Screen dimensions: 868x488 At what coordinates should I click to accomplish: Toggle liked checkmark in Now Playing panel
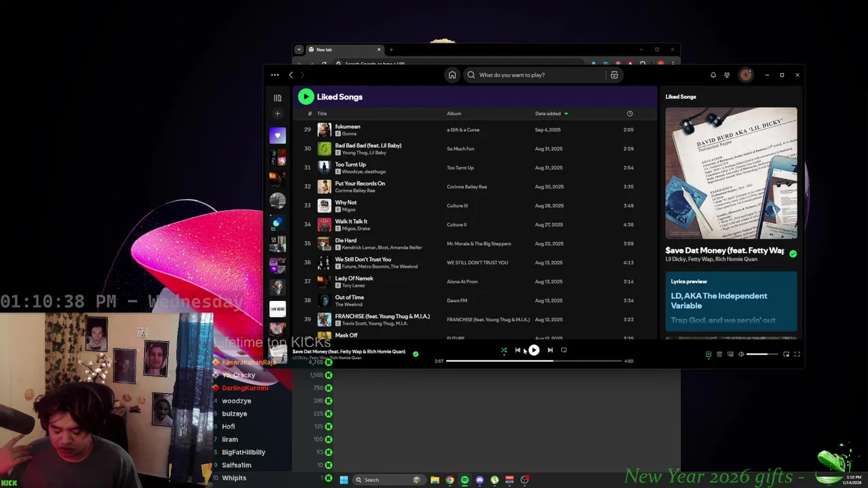click(793, 253)
